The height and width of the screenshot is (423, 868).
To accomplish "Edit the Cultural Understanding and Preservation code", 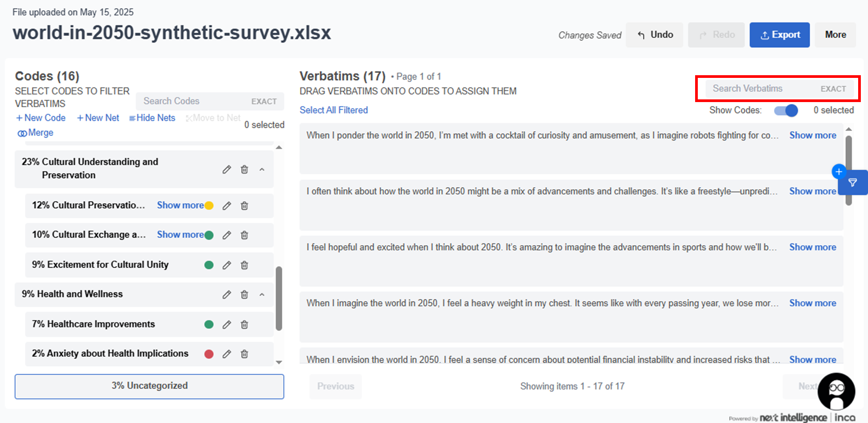I will click(227, 169).
